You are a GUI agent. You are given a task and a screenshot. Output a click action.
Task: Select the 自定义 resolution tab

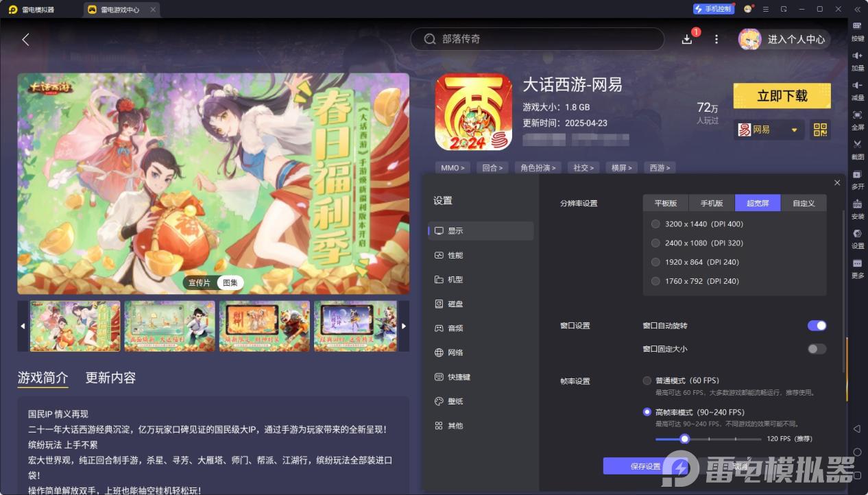804,203
